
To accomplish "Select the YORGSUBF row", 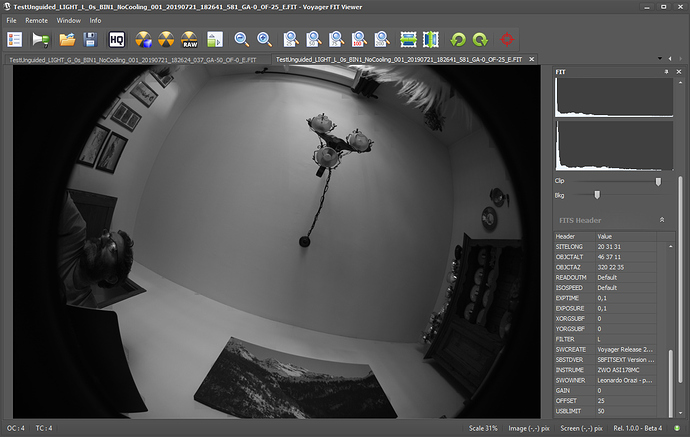I will tap(605, 329).
